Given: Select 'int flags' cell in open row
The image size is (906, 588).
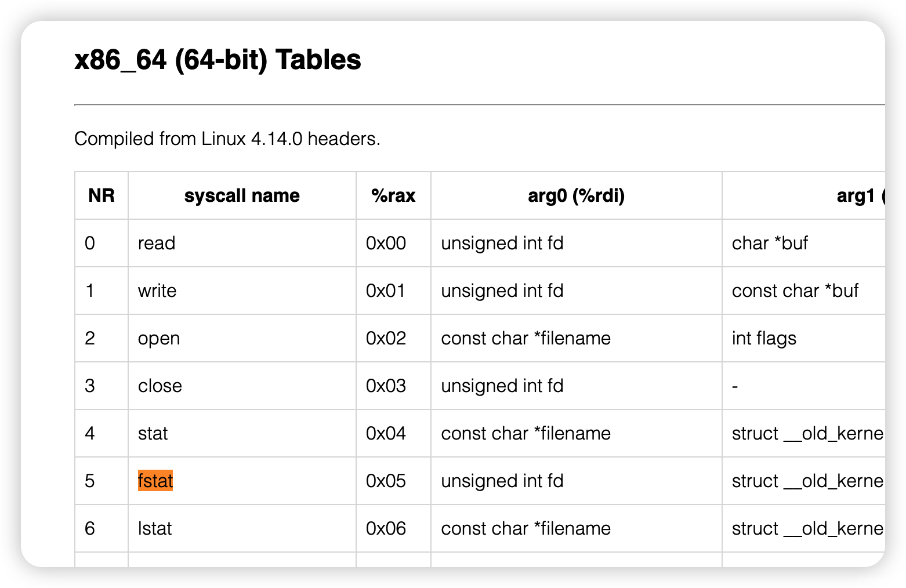Looking at the screenshot, I should coord(764,338).
